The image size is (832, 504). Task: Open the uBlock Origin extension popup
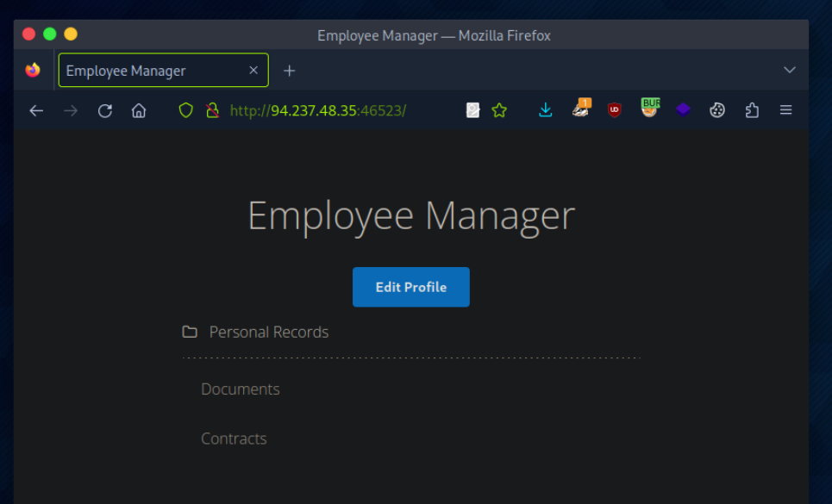click(614, 110)
